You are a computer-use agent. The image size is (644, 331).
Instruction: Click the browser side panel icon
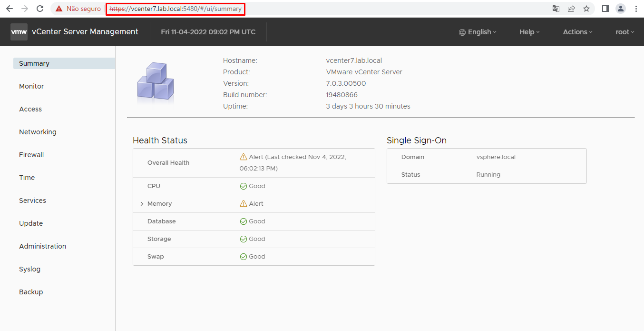605,9
